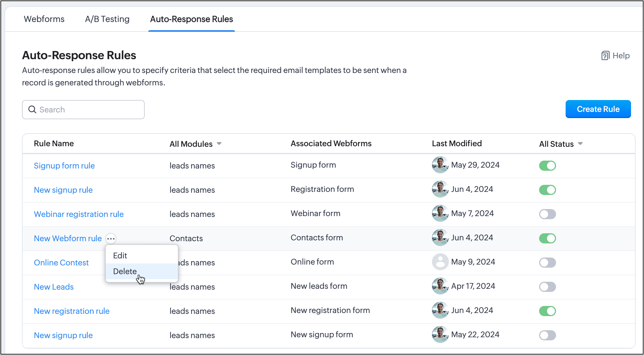This screenshot has height=355, width=644.
Task: Open the A/B Testing tab
Action: point(107,19)
